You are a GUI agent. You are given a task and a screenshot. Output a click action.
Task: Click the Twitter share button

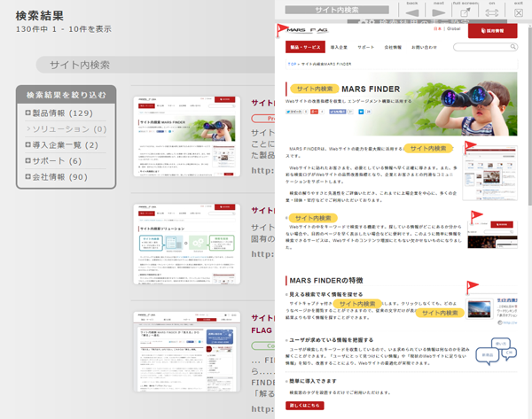(293, 112)
